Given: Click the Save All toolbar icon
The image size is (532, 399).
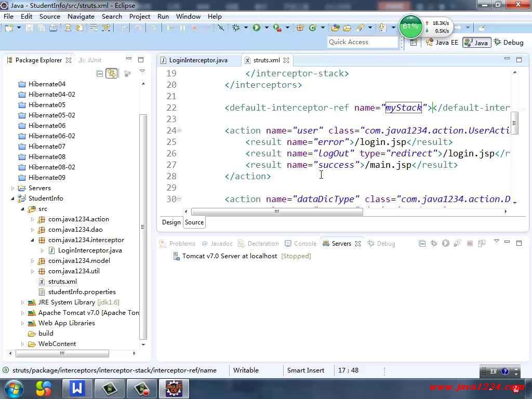Looking at the screenshot, I should [41, 28].
